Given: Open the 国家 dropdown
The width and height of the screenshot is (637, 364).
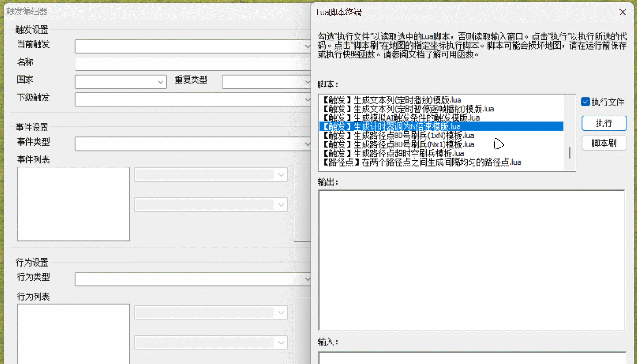Looking at the screenshot, I should tap(121, 82).
